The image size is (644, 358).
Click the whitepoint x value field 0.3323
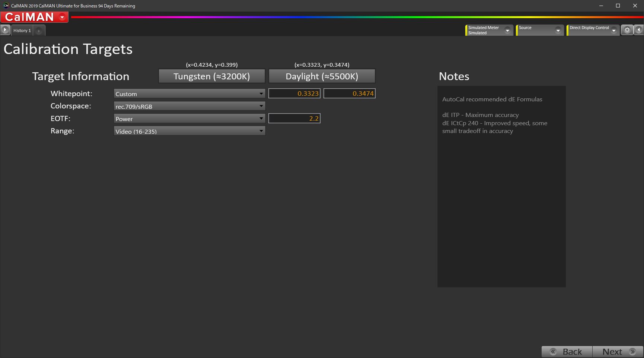coord(294,94)
